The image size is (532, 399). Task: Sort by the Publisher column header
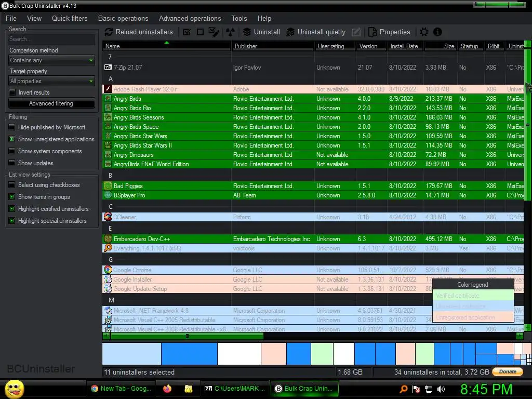tap(273, 46)
